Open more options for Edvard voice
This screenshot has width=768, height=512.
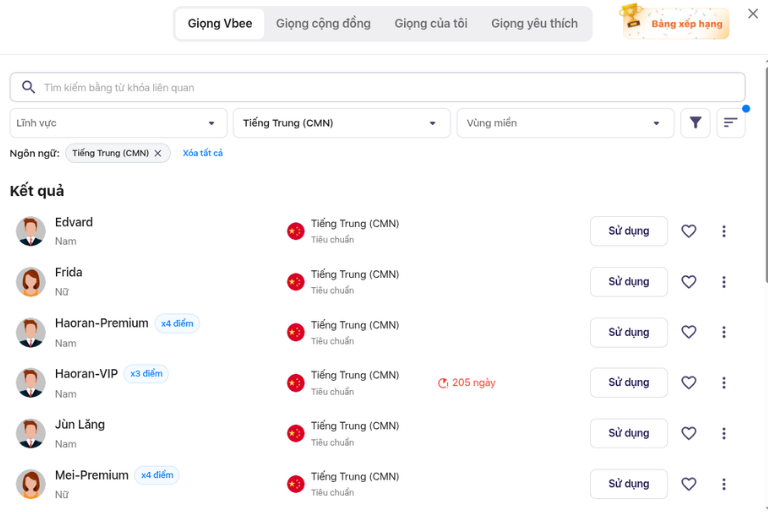(724, 231)
